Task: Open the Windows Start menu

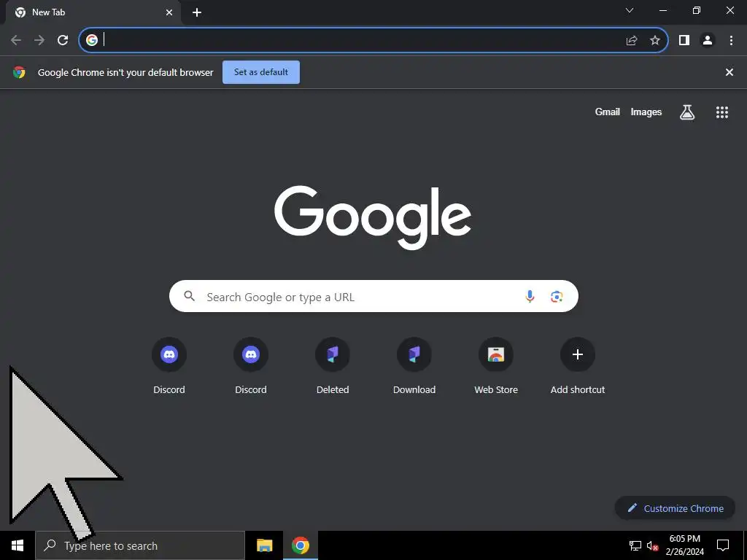Action: [18, 545]
